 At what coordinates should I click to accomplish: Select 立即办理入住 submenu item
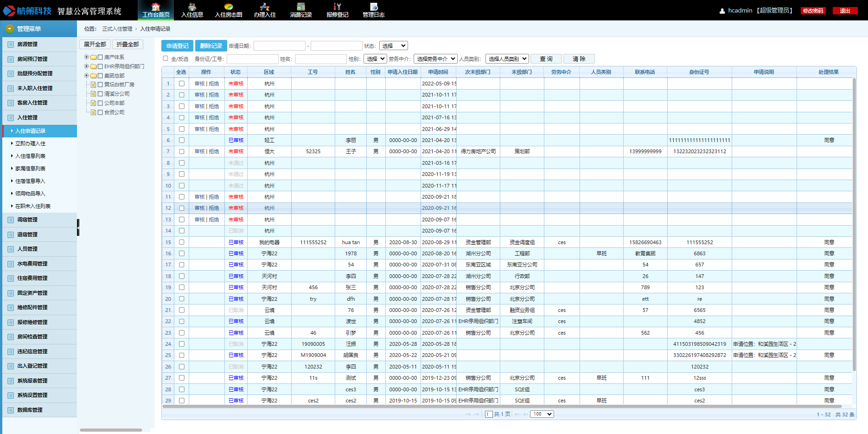click(30, 143)
